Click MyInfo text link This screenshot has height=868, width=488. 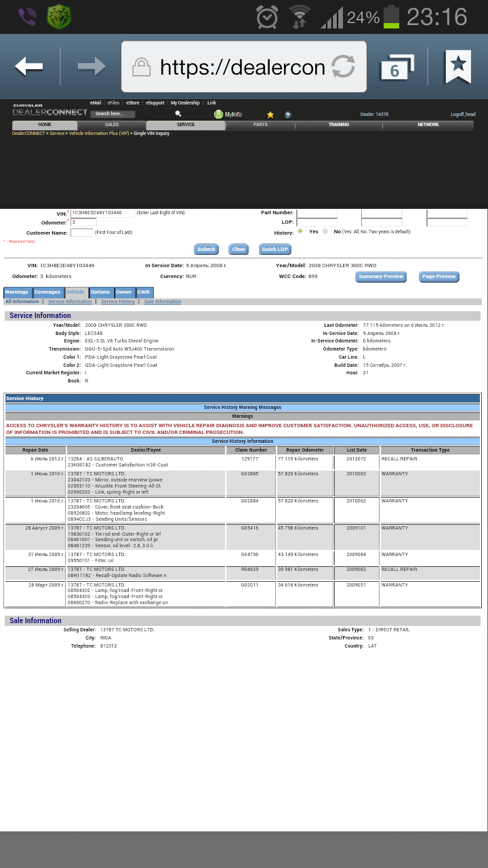233,114
